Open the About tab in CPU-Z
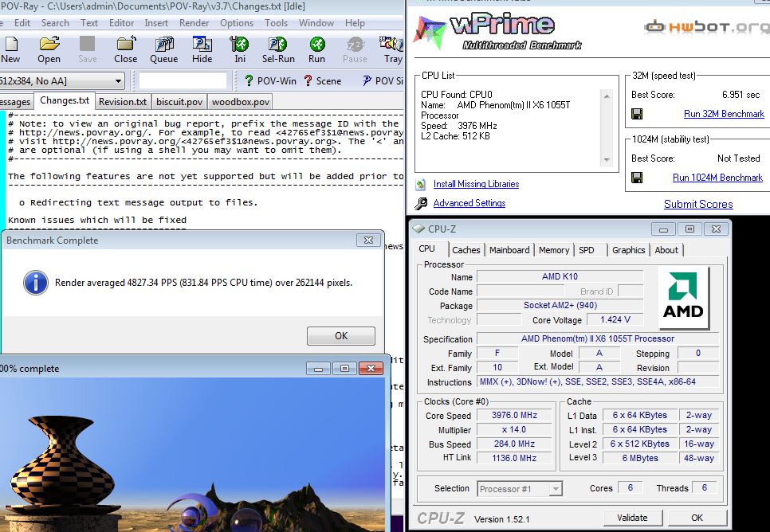The height and width of the screenshot is (532, 770). point(666,250)
